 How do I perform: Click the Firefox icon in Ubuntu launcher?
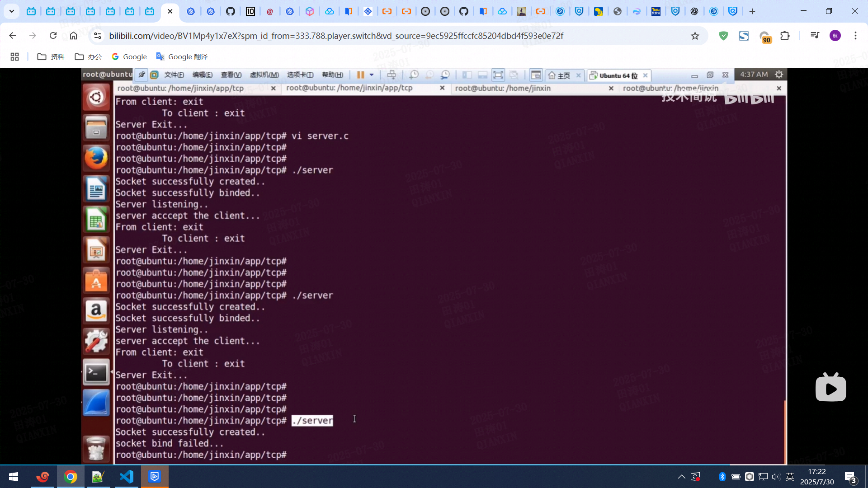96,158
